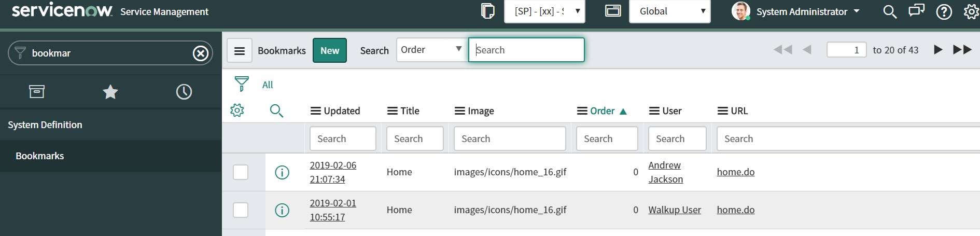Click the Bookmarks list title
The height and width of the screenshot is (236, 980).
tap(282, 51)
